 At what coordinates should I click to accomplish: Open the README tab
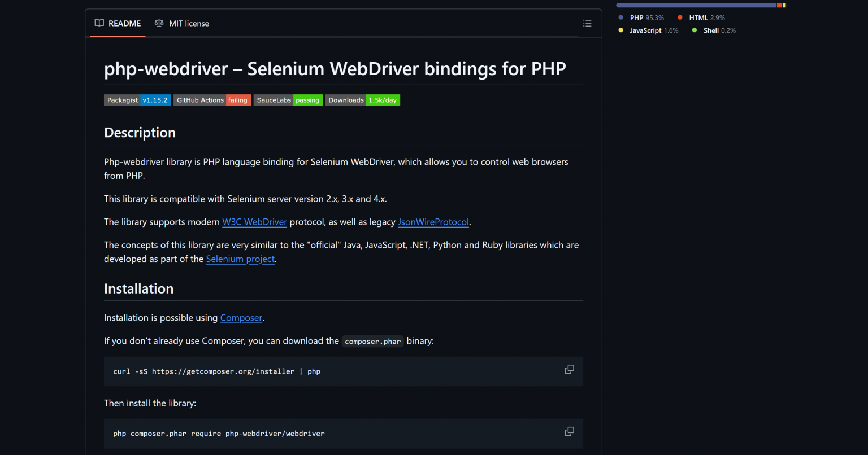tap(118, 23)
